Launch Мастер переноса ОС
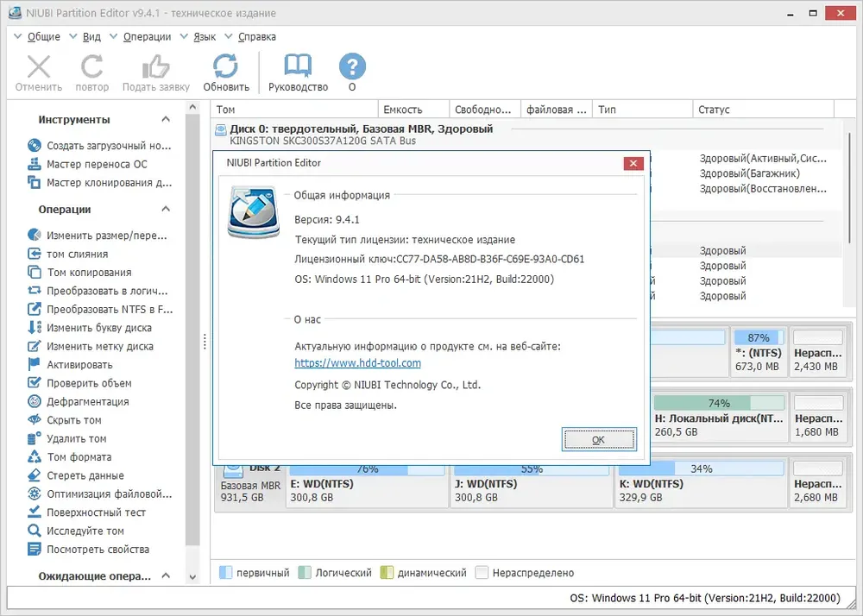 [87, 164]
